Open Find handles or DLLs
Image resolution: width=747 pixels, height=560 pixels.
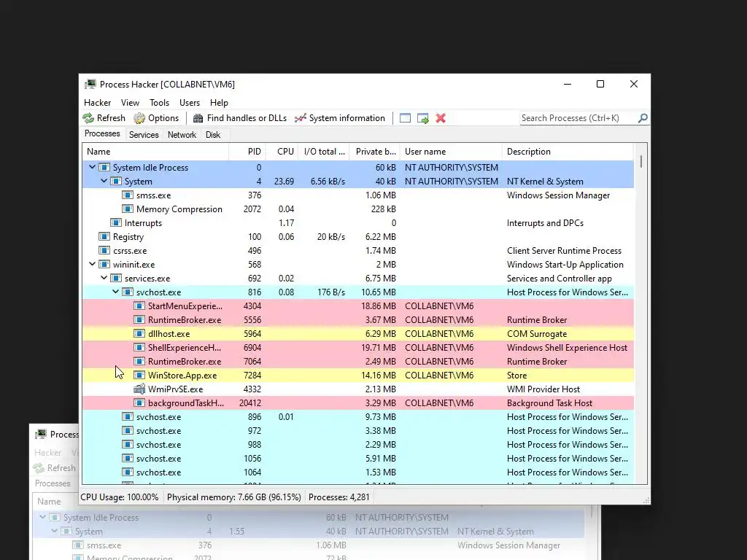239,118
